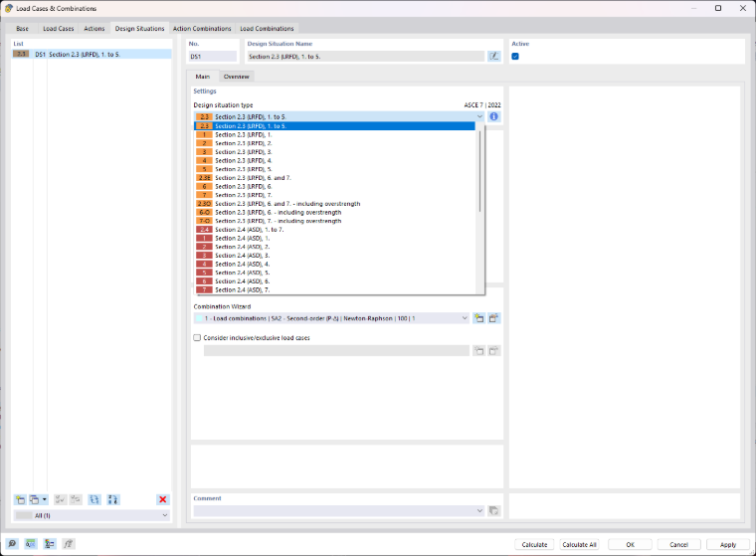
Task: Choose Section 2.3 (LRFD), 4. option
Action: (x=335, y=160)
